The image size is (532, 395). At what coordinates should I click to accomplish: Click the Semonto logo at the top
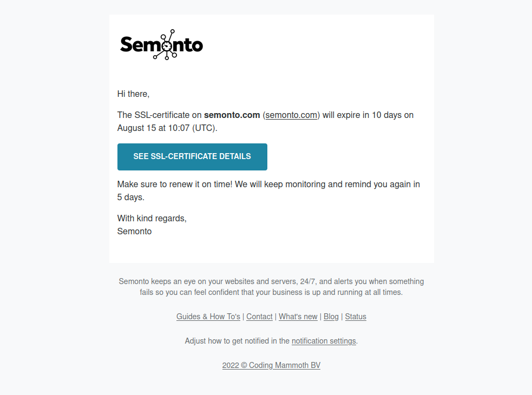click(161, 44)
